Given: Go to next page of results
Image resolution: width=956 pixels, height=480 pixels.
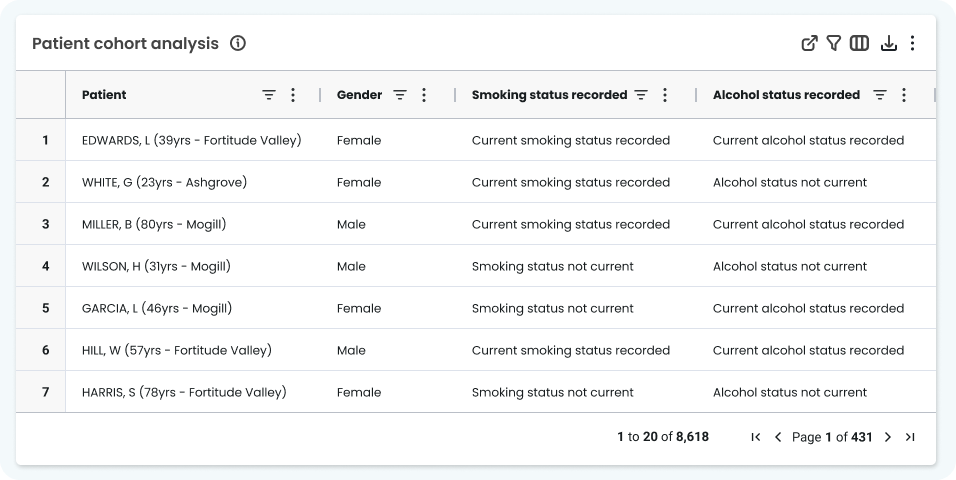Looking at the screenshot, I should click(x=888, y=437).
